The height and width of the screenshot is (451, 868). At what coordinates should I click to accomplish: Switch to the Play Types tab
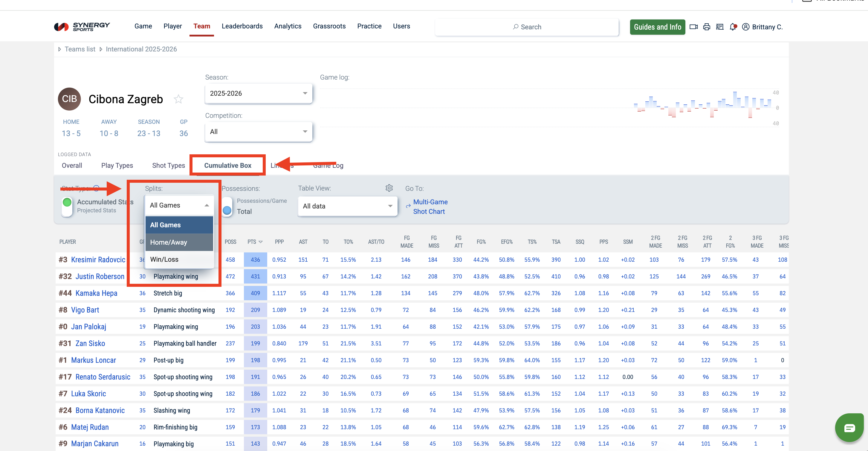(117, 165)
